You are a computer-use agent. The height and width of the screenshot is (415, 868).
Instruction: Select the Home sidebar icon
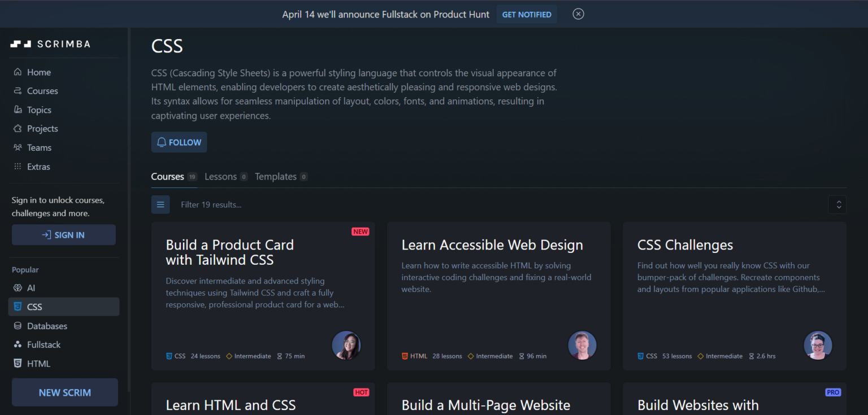[38, 72]
